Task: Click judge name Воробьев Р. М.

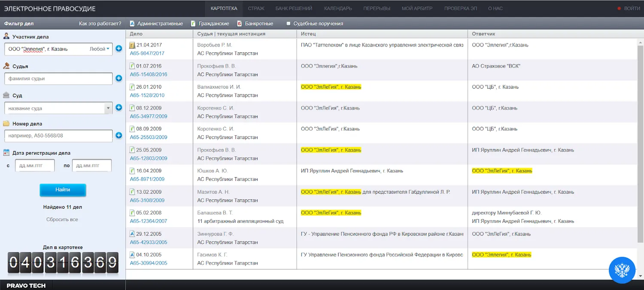Action: [x=215, y=45]
